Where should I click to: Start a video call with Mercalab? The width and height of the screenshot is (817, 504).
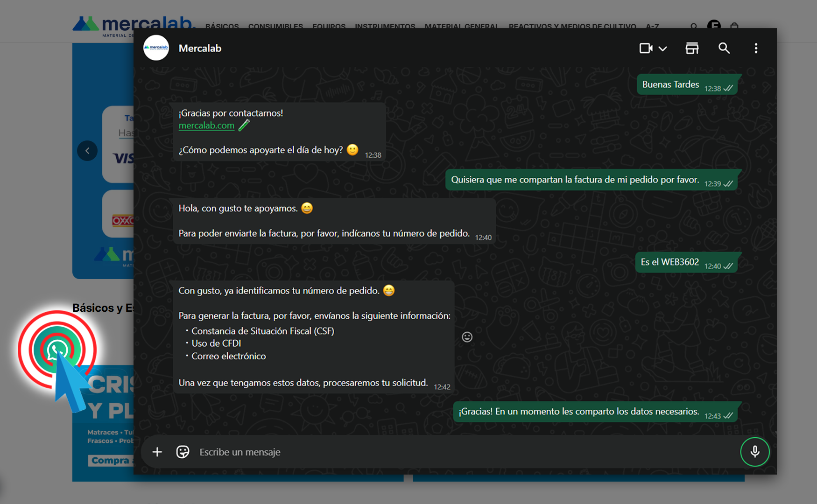(x=646, y=48)
